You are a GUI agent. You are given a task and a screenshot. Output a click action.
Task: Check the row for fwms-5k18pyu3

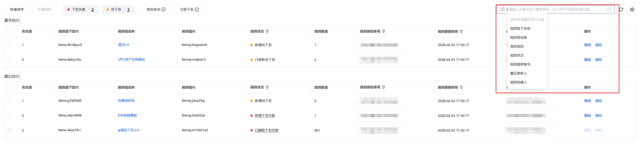click(10, 45)
